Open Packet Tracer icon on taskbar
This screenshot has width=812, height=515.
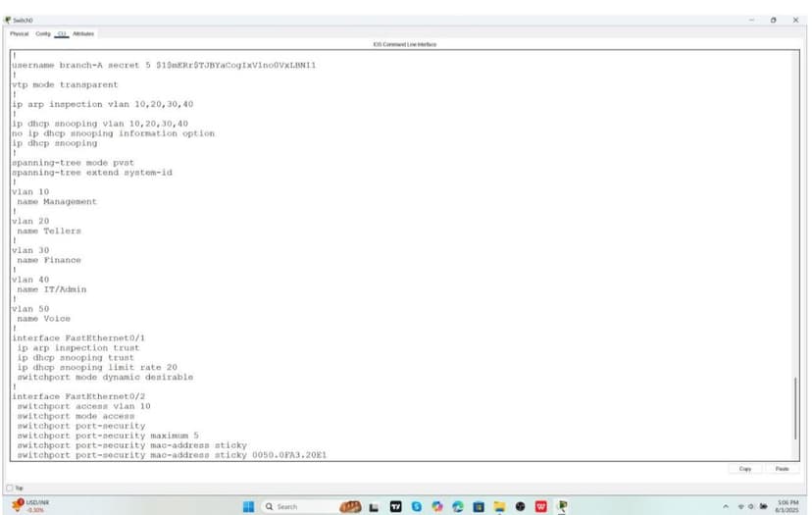click(x=562, y=507)
